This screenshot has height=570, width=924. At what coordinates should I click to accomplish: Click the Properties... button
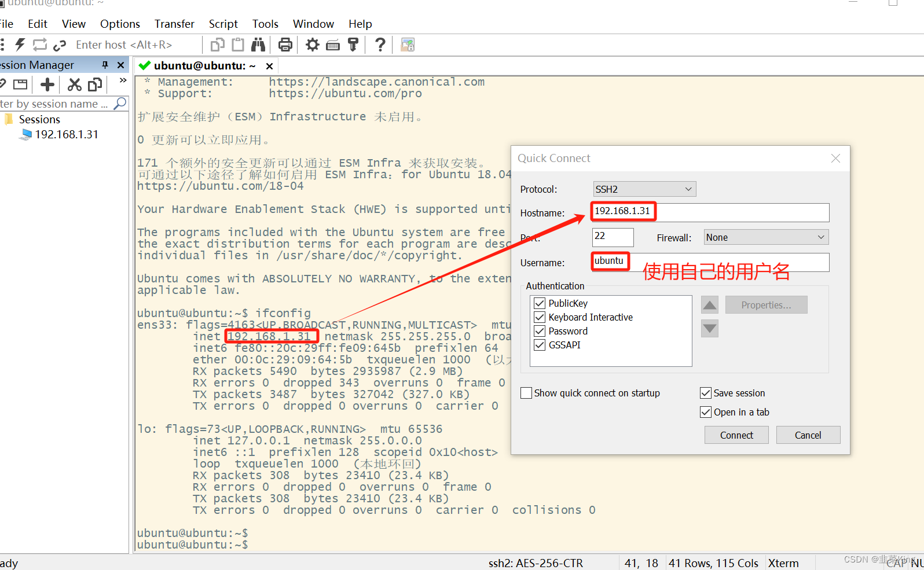(766, 305)
